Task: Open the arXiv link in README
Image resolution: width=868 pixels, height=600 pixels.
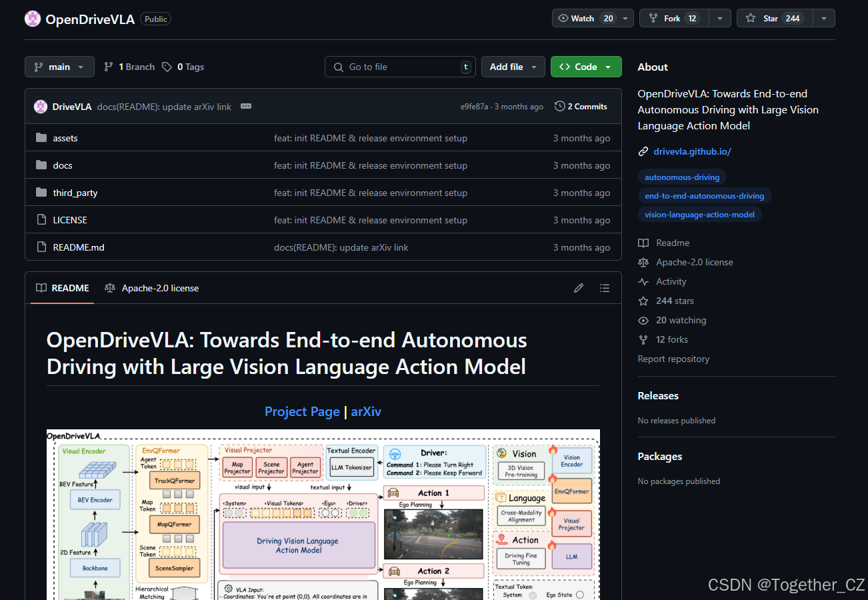Action: click(x=366, y=411)
